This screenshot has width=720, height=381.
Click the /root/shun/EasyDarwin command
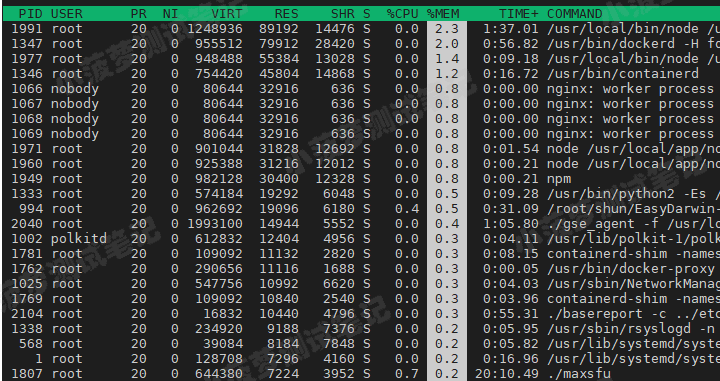[x=633, y=209]
